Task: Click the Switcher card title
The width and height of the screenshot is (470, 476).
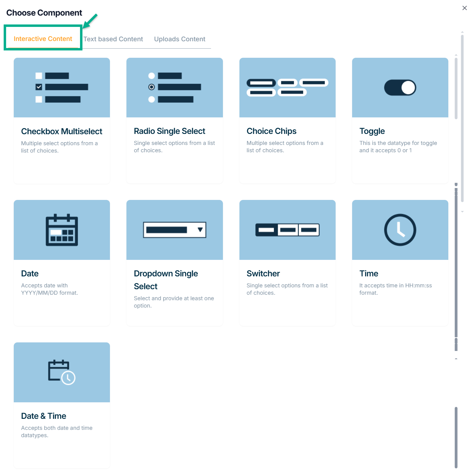Action: click(263, 274)
